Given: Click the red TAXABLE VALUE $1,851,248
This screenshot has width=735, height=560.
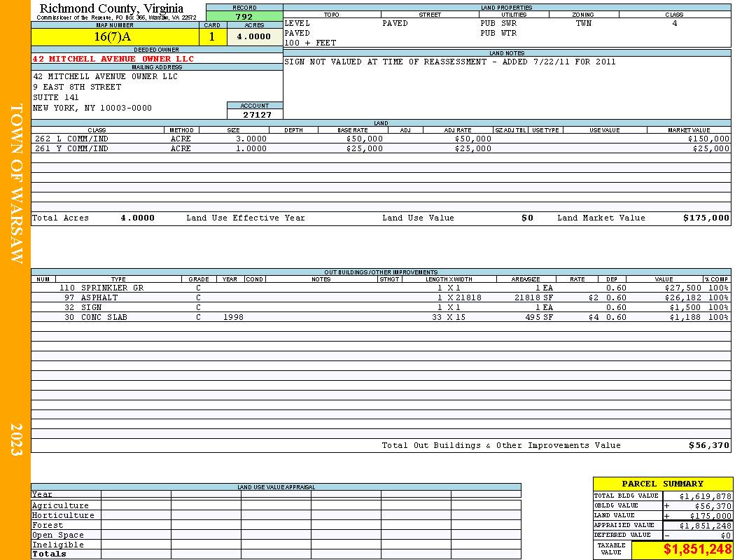Looking at the screenshot, I should [x=697, y=549].
